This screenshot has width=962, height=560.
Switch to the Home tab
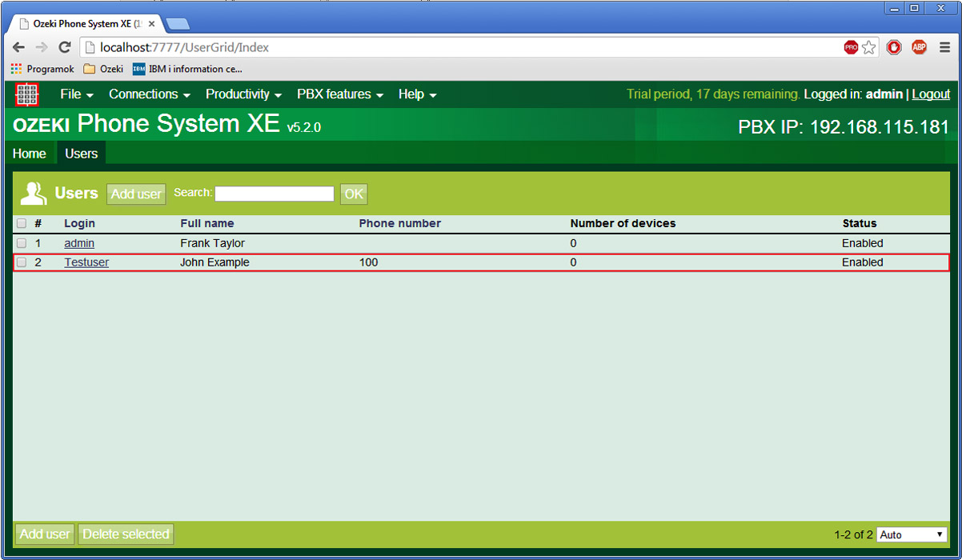(30, 154)
